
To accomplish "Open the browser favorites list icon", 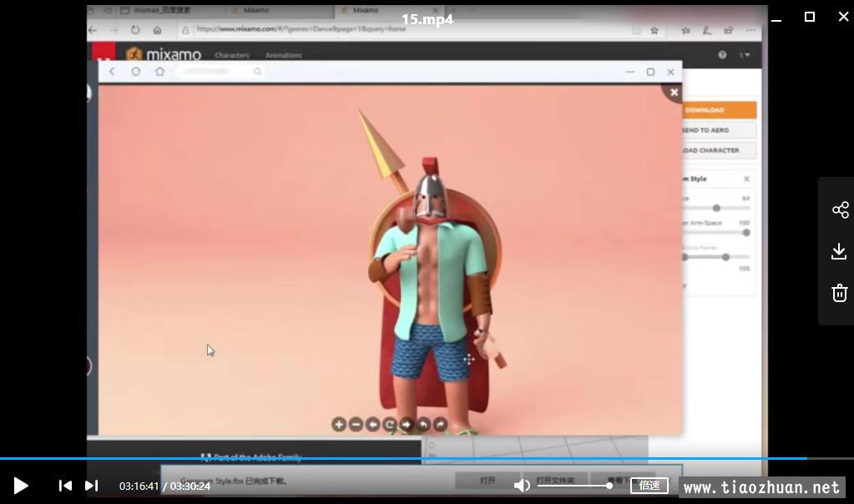I will (x=685, y=31).
